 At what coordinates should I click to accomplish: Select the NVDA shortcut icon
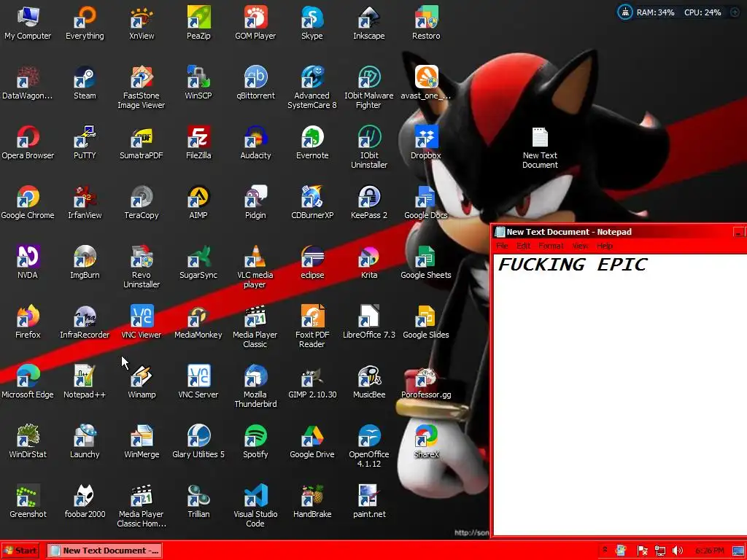pyautogui.click(x=28, y=262)
